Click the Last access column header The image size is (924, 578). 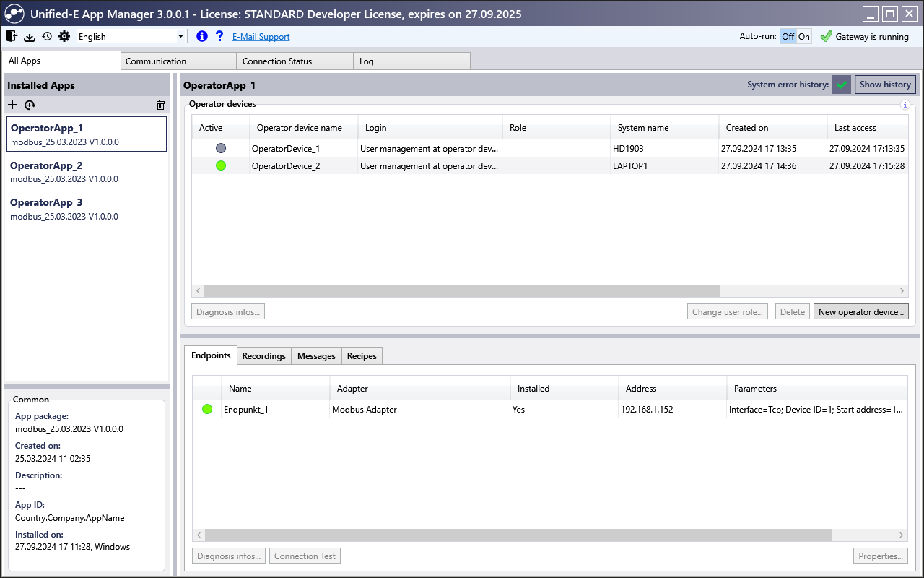pyautogui.click(x=867, y=128)
